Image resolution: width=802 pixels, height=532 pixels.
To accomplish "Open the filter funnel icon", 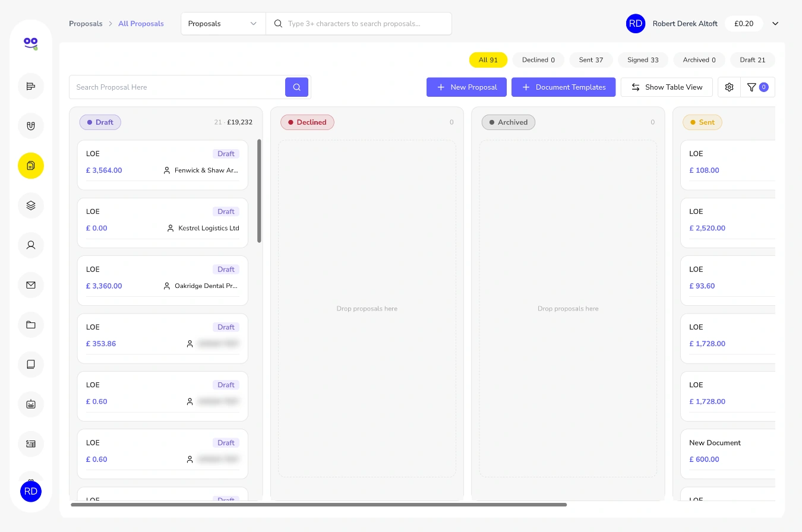I will (x=757, y=87).
